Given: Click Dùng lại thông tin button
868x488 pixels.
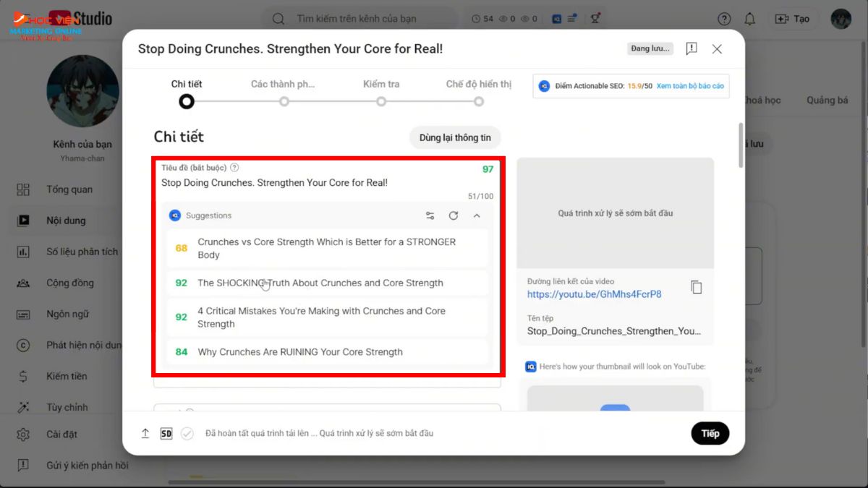Looking at the screenshot, I should point(455,137).
